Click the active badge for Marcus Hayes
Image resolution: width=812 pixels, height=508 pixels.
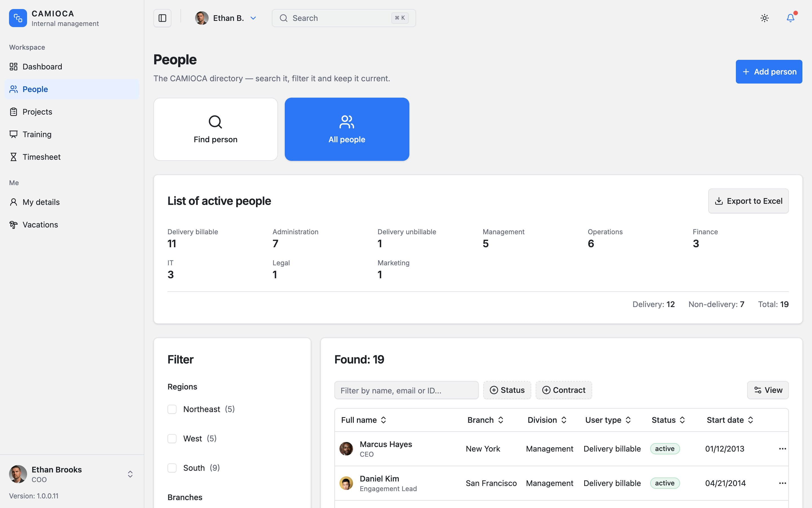[665, 449]
